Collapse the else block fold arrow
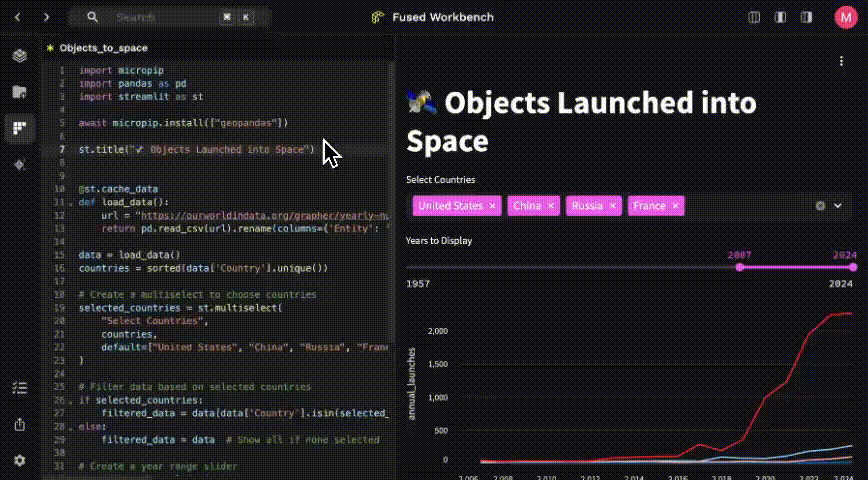 pyautogui.click(x=71, y=427)
